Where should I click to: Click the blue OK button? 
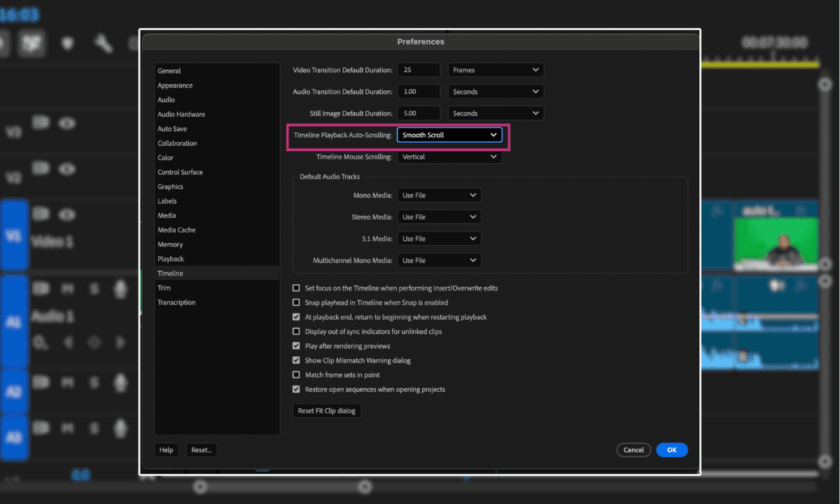[672, 450]
